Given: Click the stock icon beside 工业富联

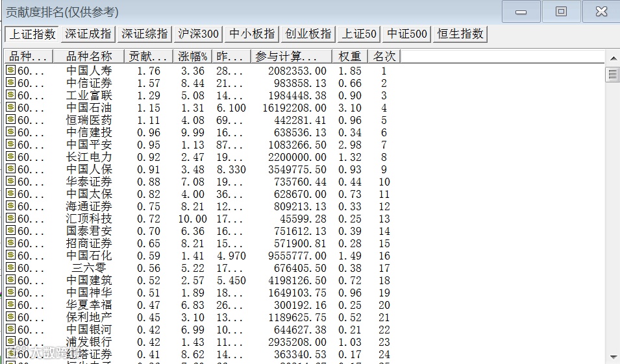Looking at the screenshot, I should coord(10,95).
